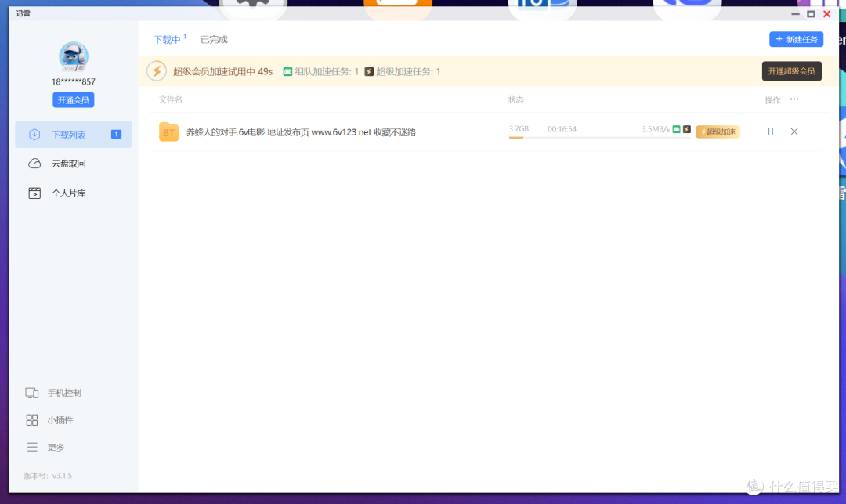Click the 状态 column header
Image resolution: width=846 pixels, height=504 pixels.
point(515,99)
